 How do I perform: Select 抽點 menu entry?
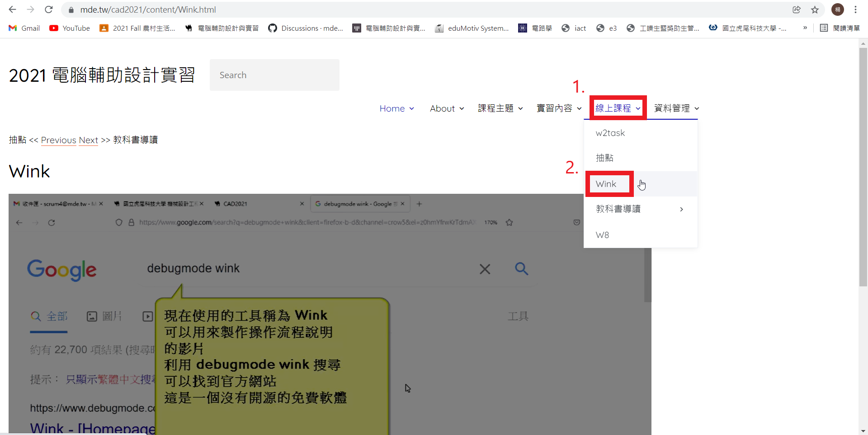point(641,158)
